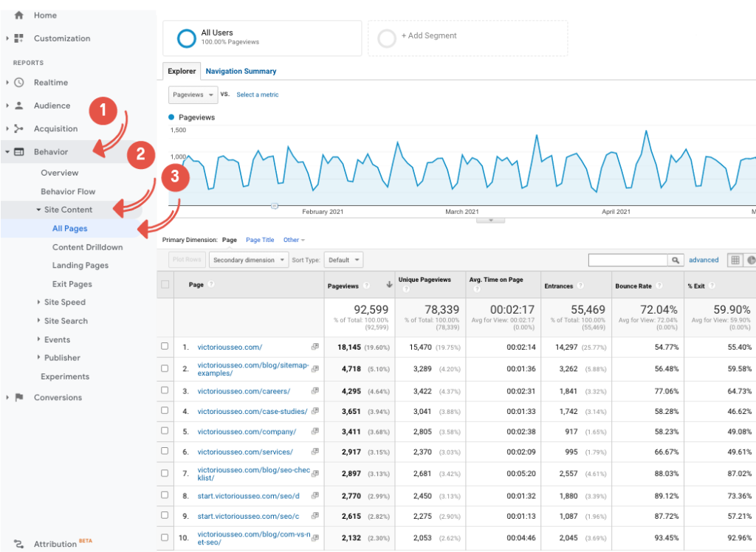Click the Realtime clock icon
Image resolution: width=756 pixels, height=552 pixels.
click(x=19, y=83)
